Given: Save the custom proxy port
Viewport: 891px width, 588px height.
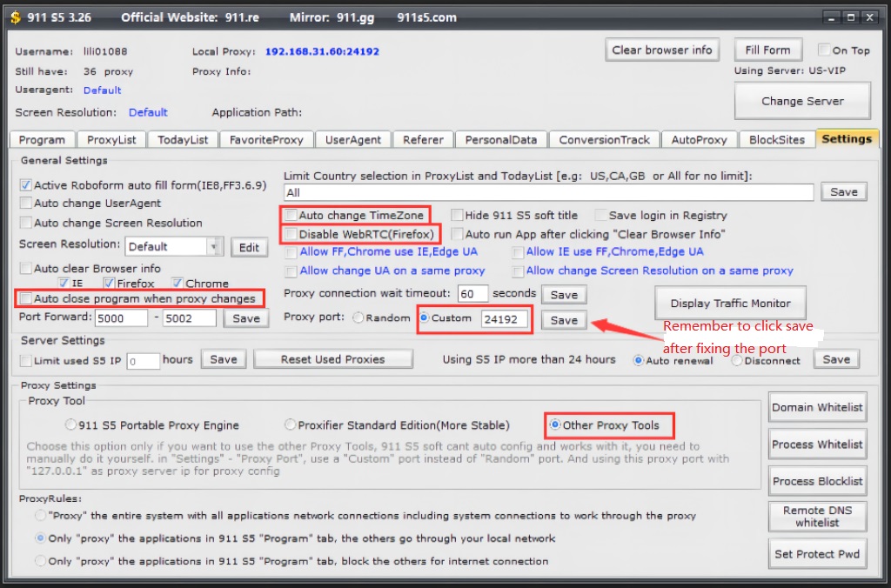Looking at the screenshot, I should click(x=564, y=320).
